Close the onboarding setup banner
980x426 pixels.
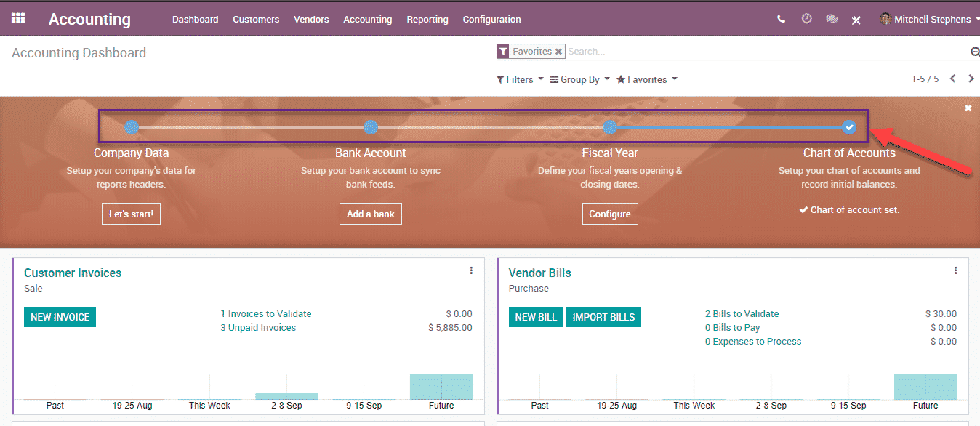pyautogui.click(x=968, y=108)
